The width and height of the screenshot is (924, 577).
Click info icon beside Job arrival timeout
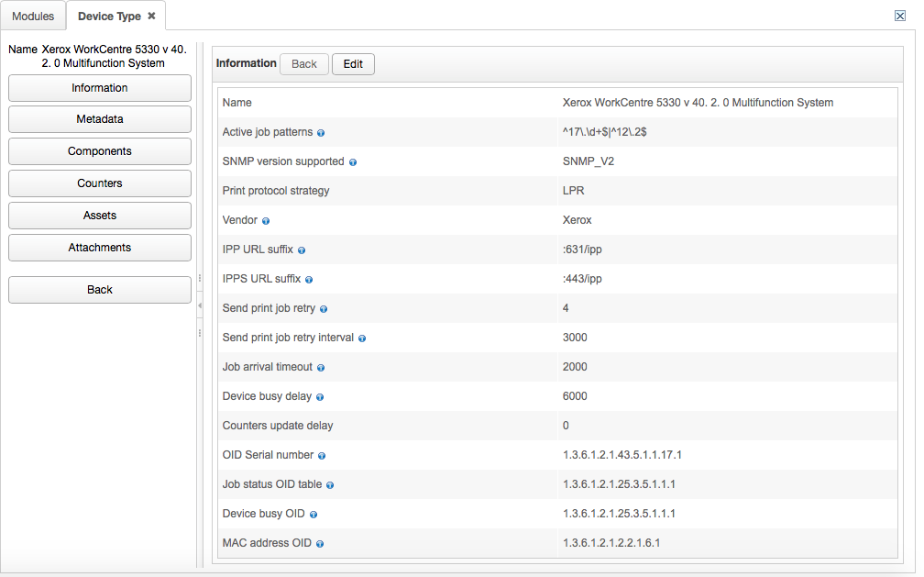321,368
